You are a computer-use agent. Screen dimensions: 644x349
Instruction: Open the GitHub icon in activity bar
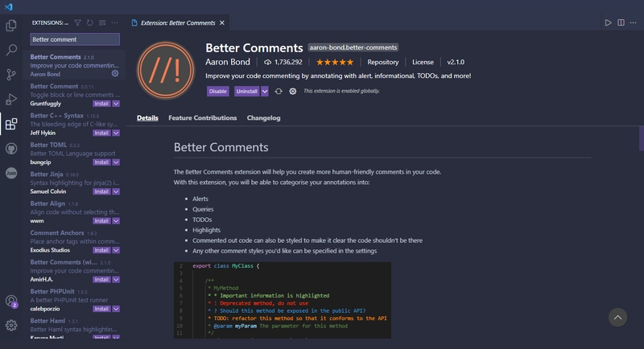point(11,149)
